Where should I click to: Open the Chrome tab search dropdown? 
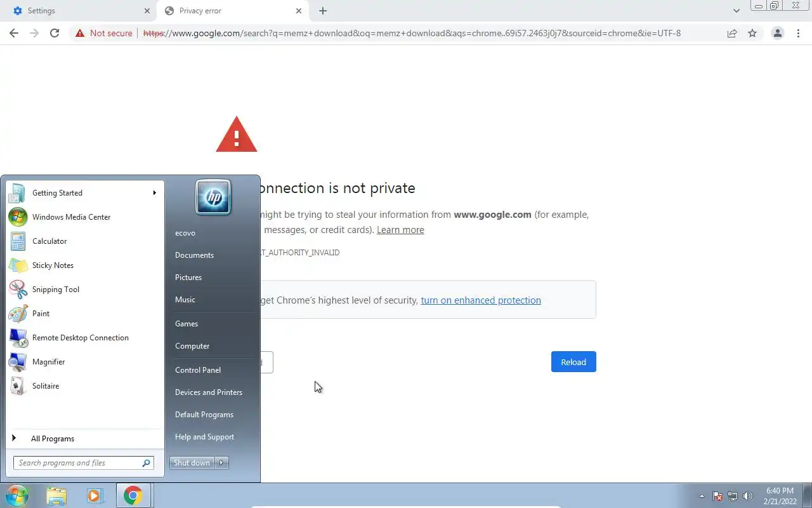[736, 11]
